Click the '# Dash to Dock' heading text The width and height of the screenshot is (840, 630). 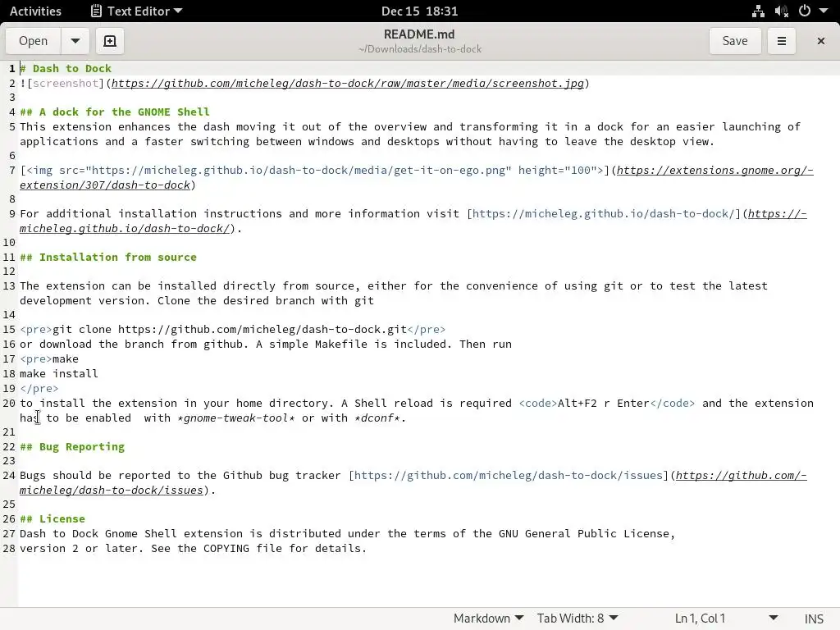(66, 69)
